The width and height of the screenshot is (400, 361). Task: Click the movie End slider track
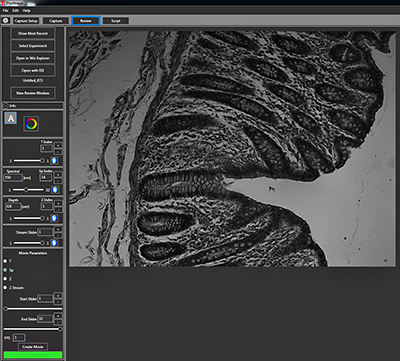pyautogui.click(x=33, y=329)
